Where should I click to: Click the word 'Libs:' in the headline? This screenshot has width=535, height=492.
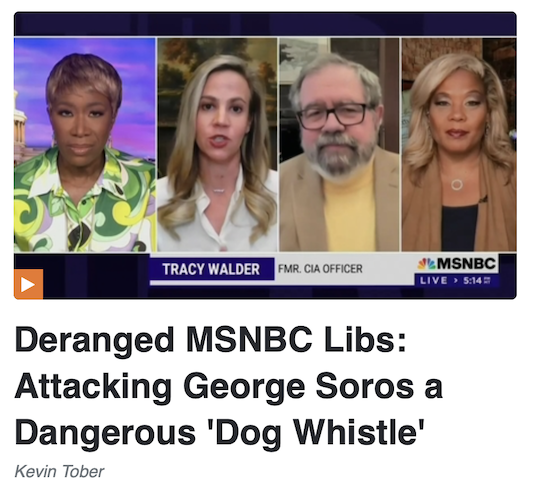pos(365,341)
